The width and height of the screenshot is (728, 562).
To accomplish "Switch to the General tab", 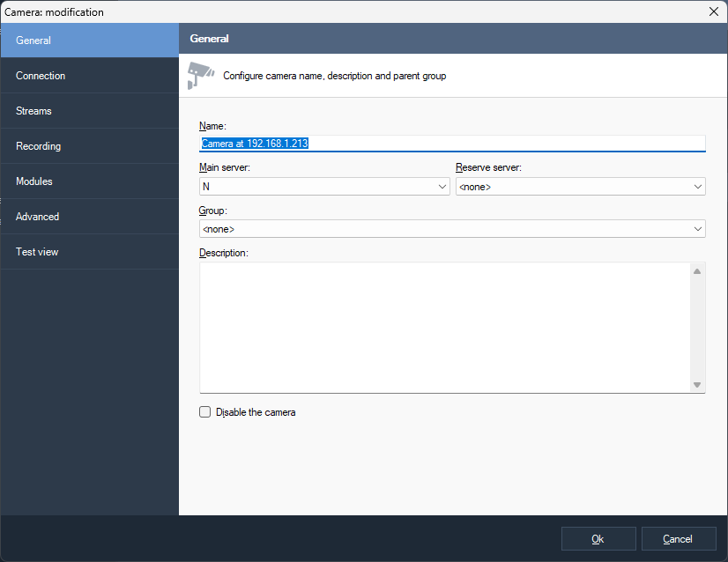I will pyautogui.click(x=89, y=41).
